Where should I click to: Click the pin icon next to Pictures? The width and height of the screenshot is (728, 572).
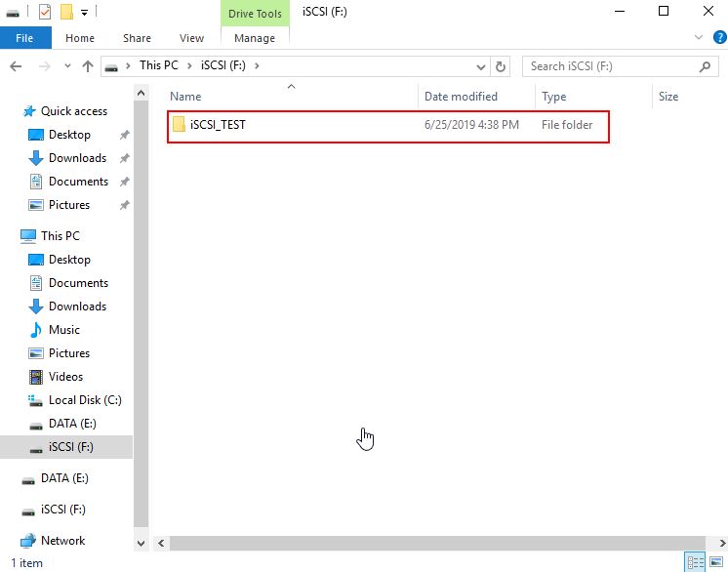point(125,205)
